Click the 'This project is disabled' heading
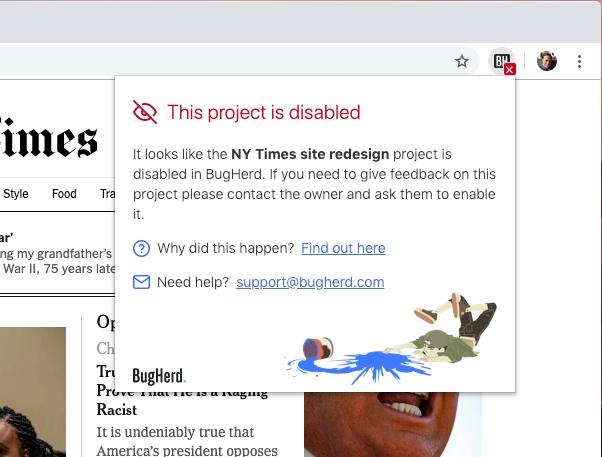 pyautogui.click(x=264, y=112)
